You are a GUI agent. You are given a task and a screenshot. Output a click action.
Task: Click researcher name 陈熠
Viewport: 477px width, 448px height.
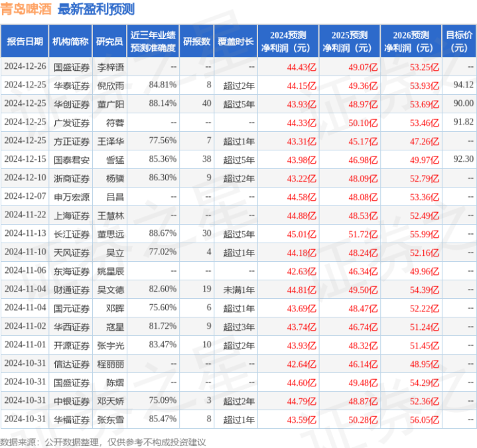point(115,382)
